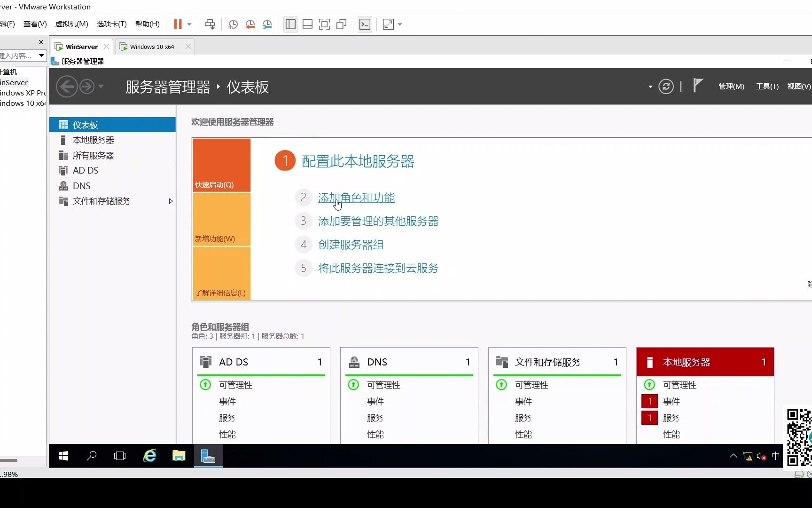This screenshot has width=812, height=508.
Task: Open the 虚拟机(M) menu
Action: [71, 24]
